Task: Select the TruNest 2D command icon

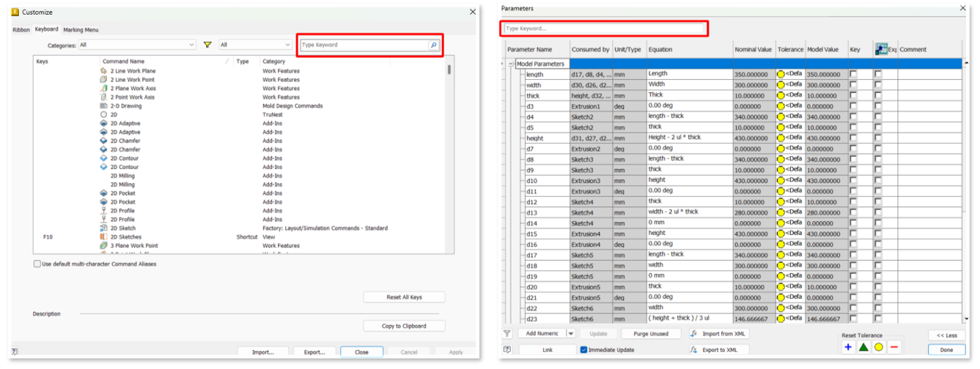Action: coord(103,115)
